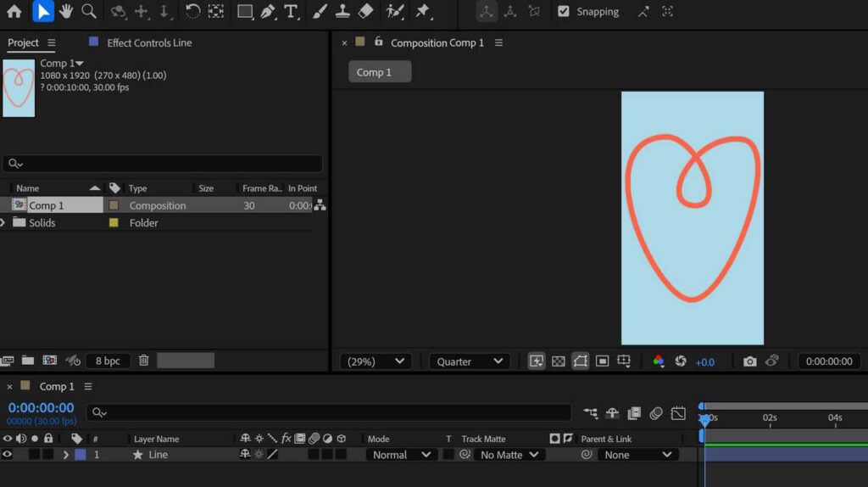
Task: Click the show channel color icon
Action: coord(658,361)
